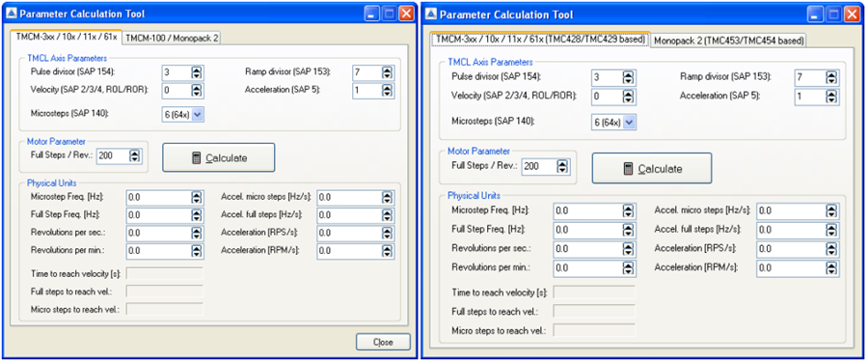
Task: Close the right Parameter Calculation Tool window
Action: point(852,14)
